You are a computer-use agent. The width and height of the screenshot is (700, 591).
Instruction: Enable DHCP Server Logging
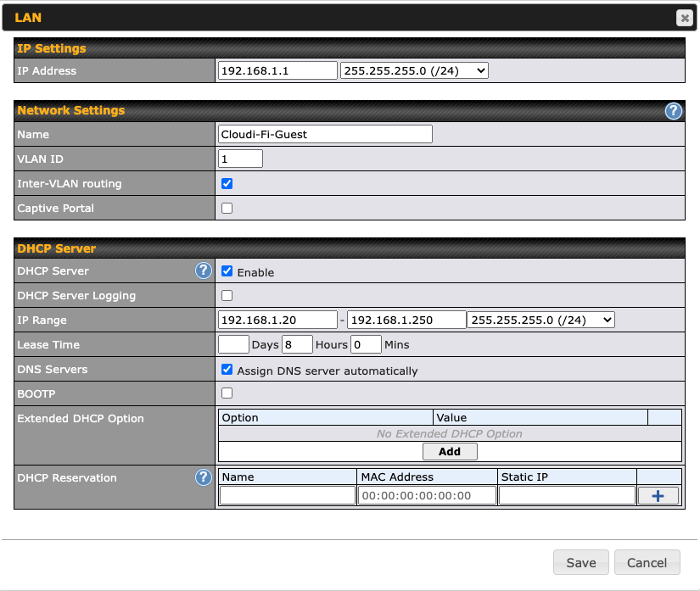tap(225, 294)
